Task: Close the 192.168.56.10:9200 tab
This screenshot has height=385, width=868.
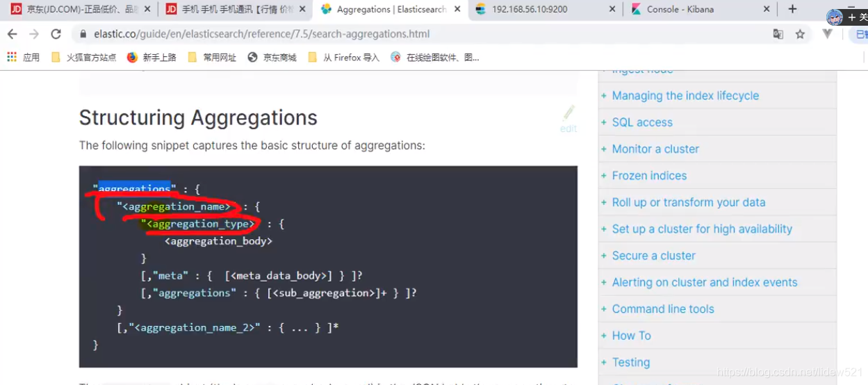Action: [x=612, y=9]
